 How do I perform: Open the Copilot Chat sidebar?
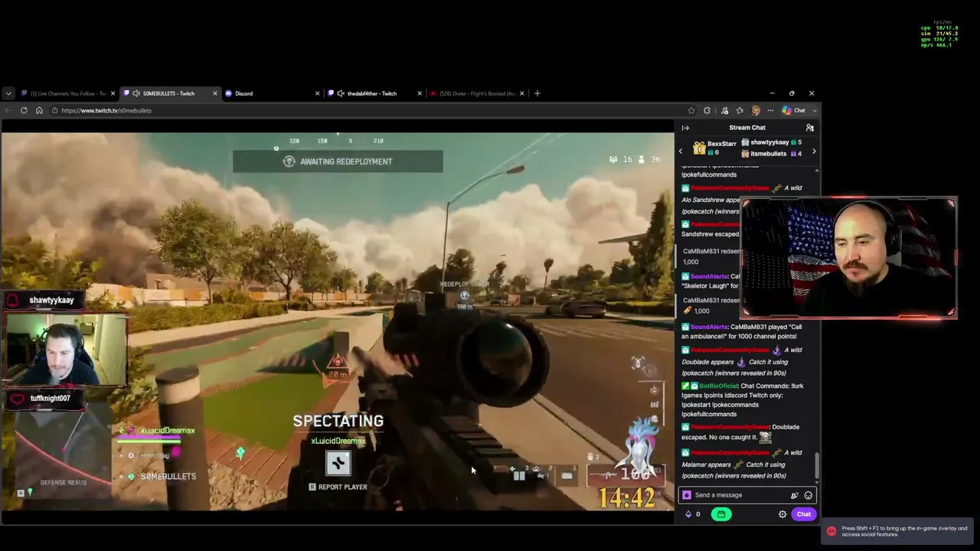point(793,110)
